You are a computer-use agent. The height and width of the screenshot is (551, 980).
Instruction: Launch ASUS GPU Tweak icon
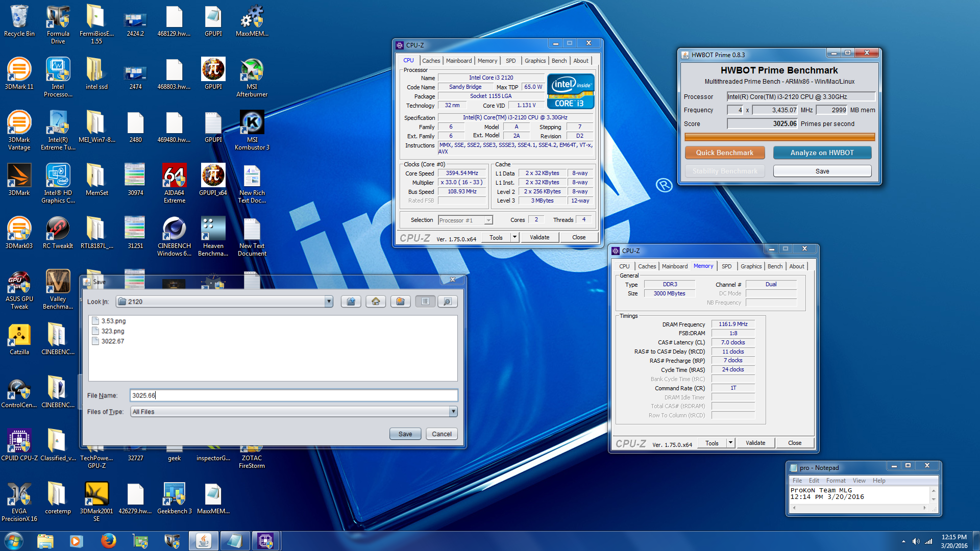[x=19, y=290]
